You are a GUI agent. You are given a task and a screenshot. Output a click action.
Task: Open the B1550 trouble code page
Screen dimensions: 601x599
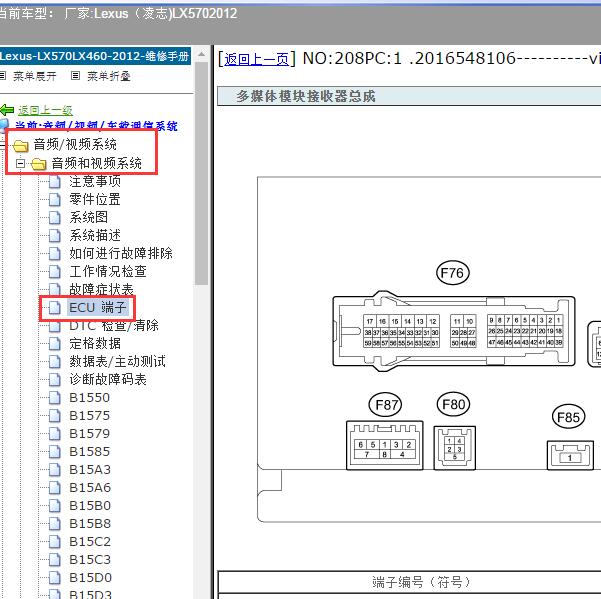(x=90, y=398)
